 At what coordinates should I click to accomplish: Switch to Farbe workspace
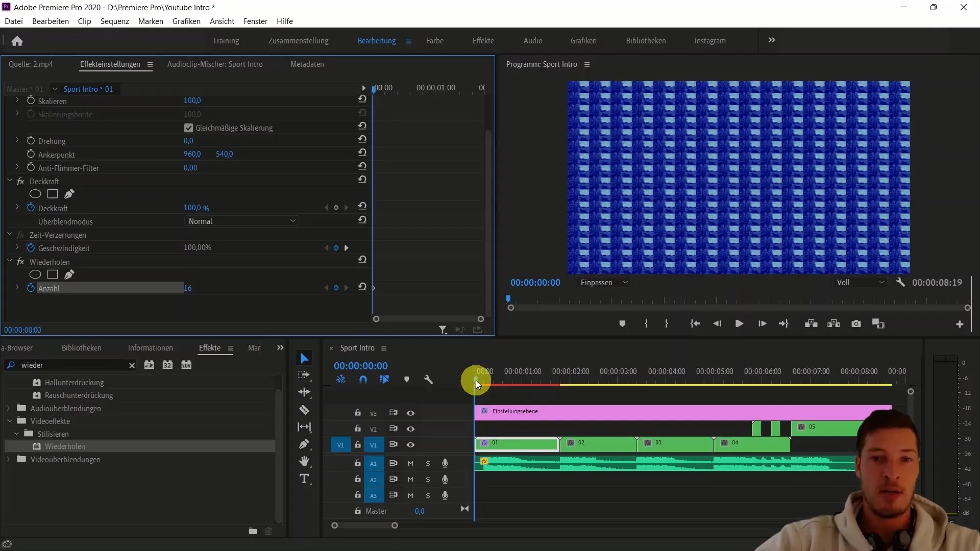(435, 41)
